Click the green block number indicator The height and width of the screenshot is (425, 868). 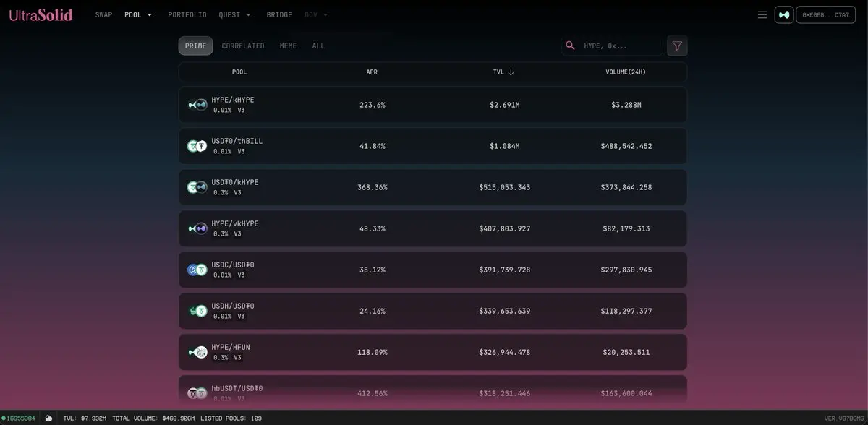pos(19,418)
